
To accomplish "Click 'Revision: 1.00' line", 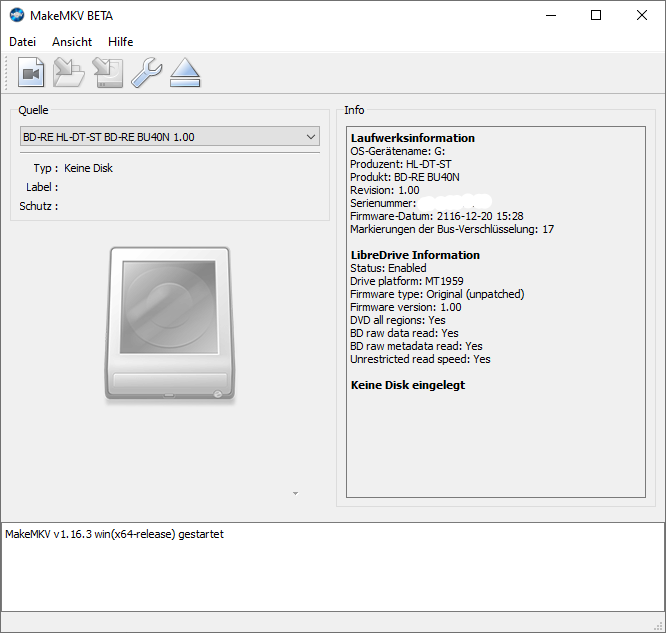I will [384, 190].
